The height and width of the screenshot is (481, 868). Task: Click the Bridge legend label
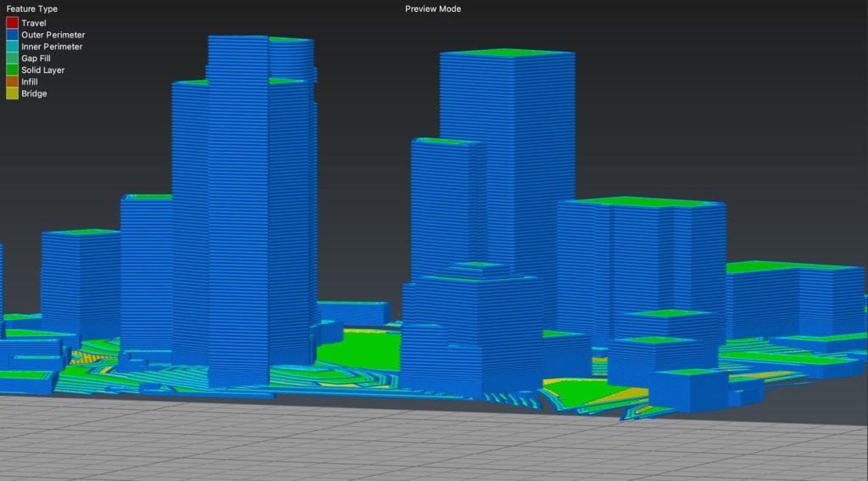pos(34,94)
